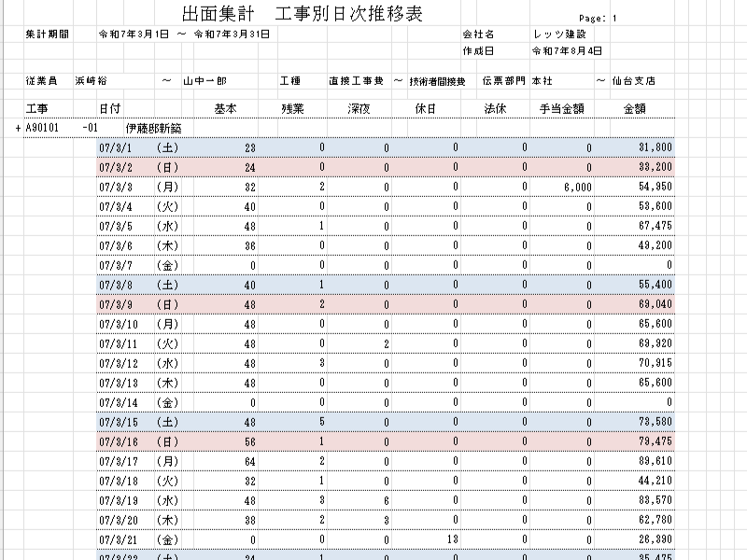
Task: Click the 作成日 label
Action: [478, 51]
